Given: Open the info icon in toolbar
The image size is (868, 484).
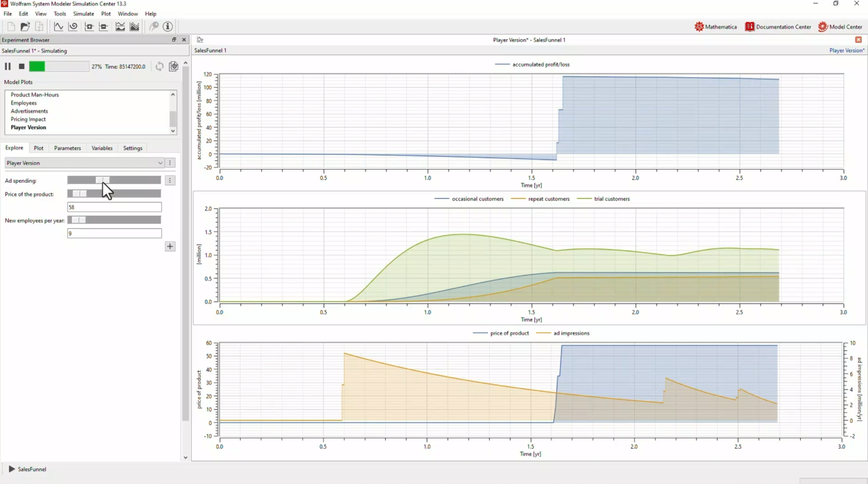Looking at the screenshot, I should coord(167,26).
